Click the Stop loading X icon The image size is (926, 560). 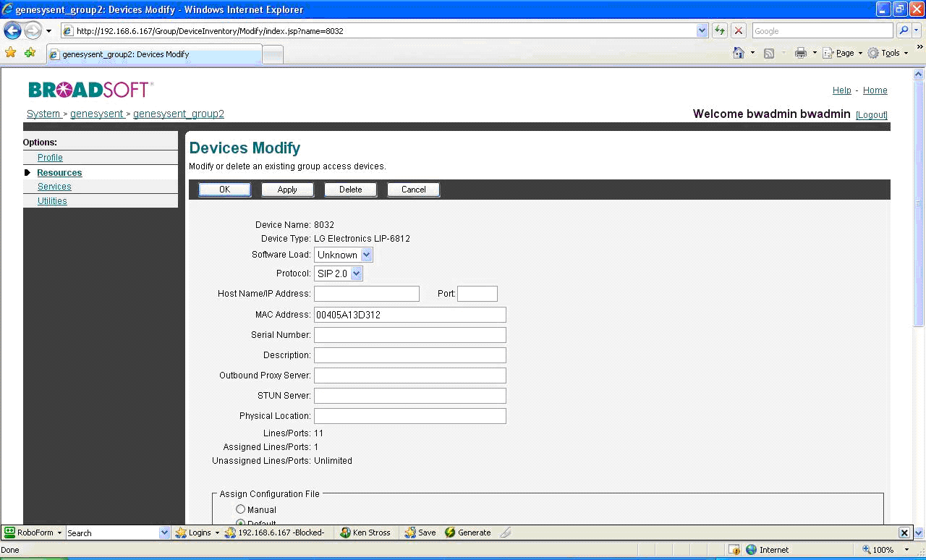point(739,31)
